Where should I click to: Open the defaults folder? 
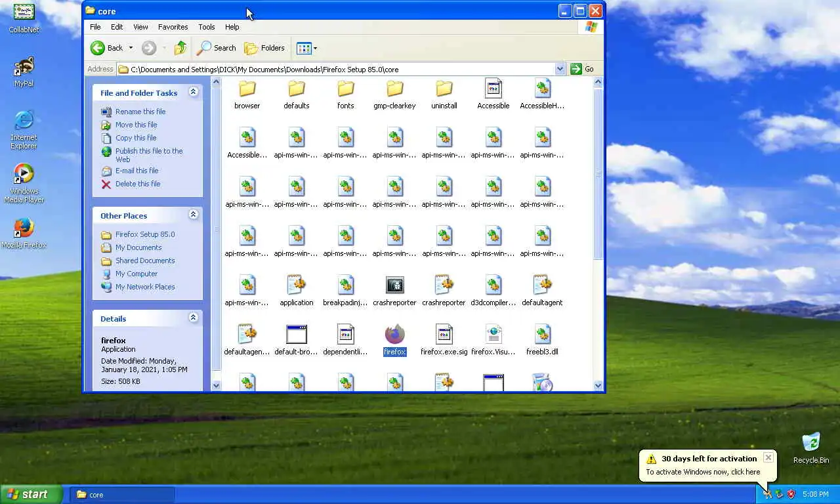296,94
